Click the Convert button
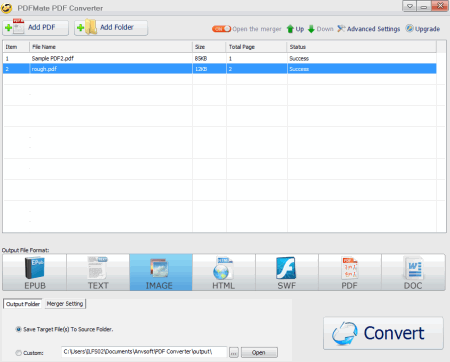Image resolution: width=450 pixels, height=362 pixels. coord(383,333)
